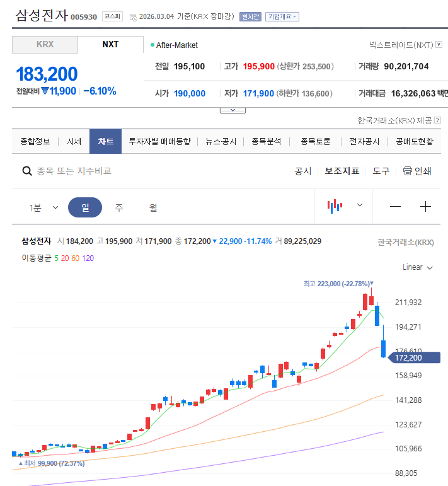
Task: Click the 거래대금 16,326,063 value
Action: coord(413,93)
